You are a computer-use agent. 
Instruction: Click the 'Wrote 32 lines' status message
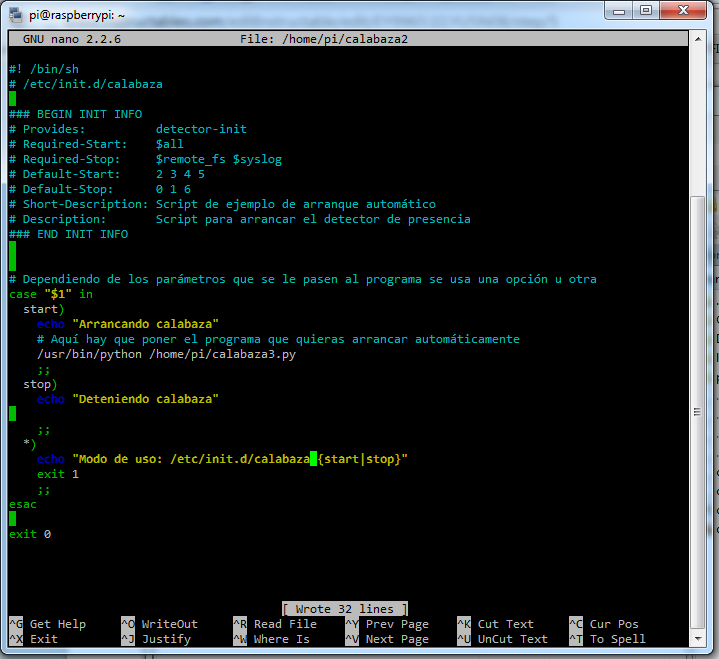click(345, 609)
